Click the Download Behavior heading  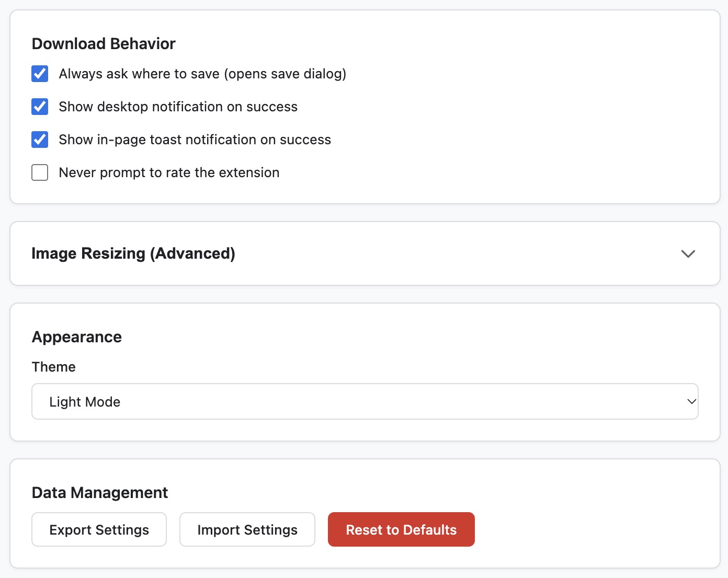pos(104,43)
